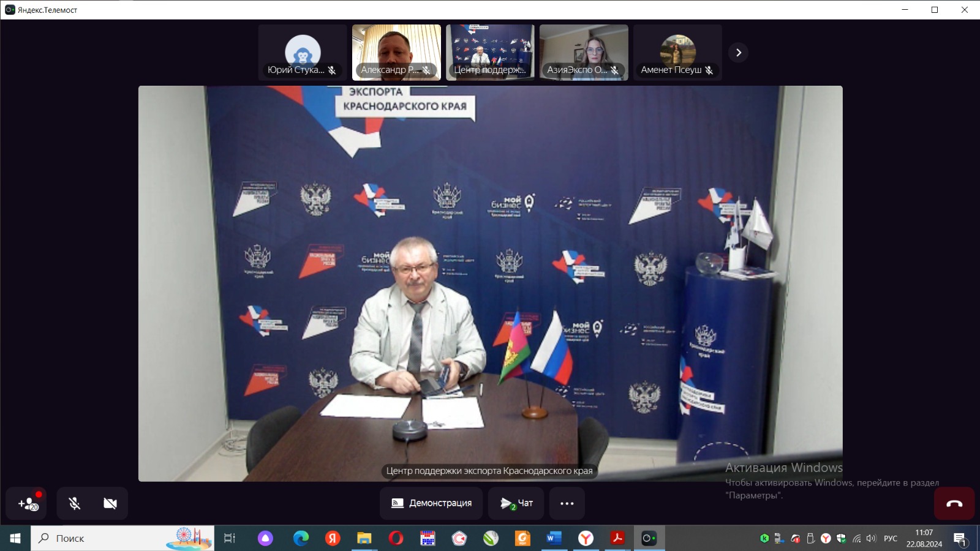Open the volume control in system tray
Screen dimensions: 980x551
872,538
